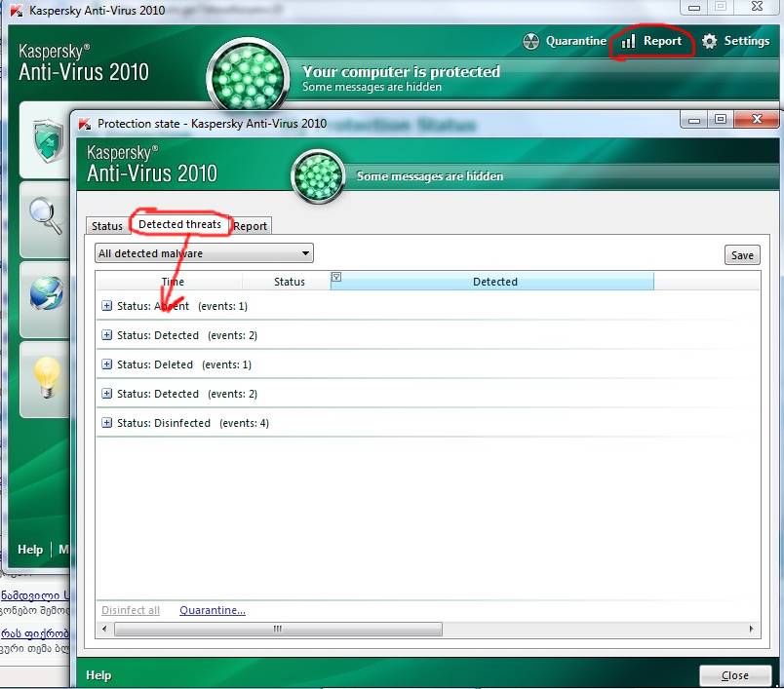The height and width of the screenshot is (689, 784).
Task: Click the horizontal scrollbar thumb
Action: coord(278,629)
